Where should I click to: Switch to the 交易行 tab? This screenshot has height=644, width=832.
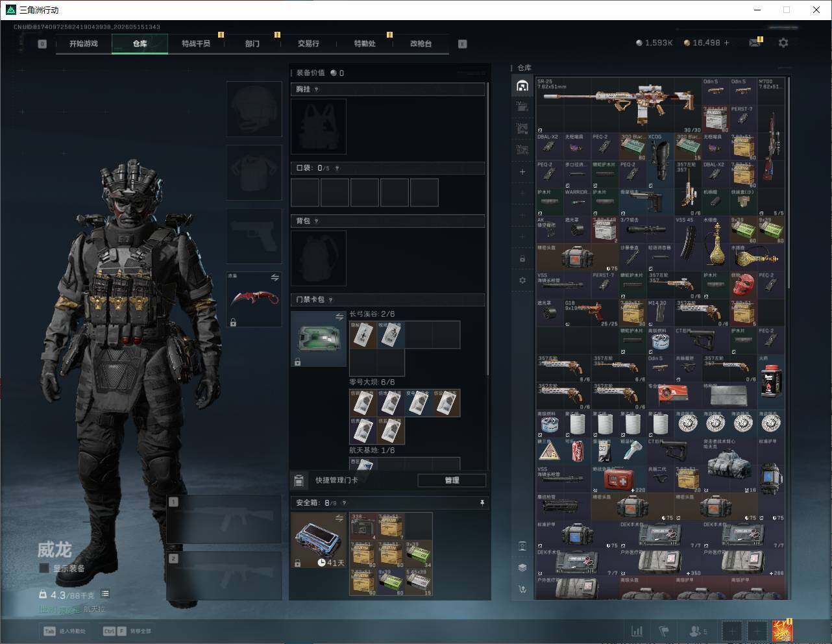[x=308, y=43]
